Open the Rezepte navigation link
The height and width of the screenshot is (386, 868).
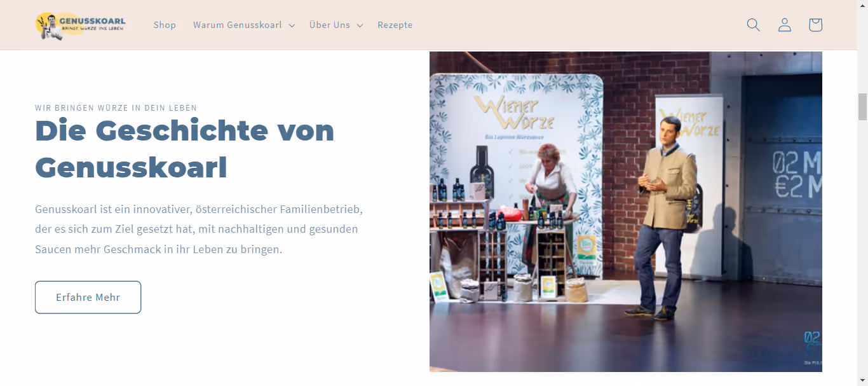click(x=395, y=25)
